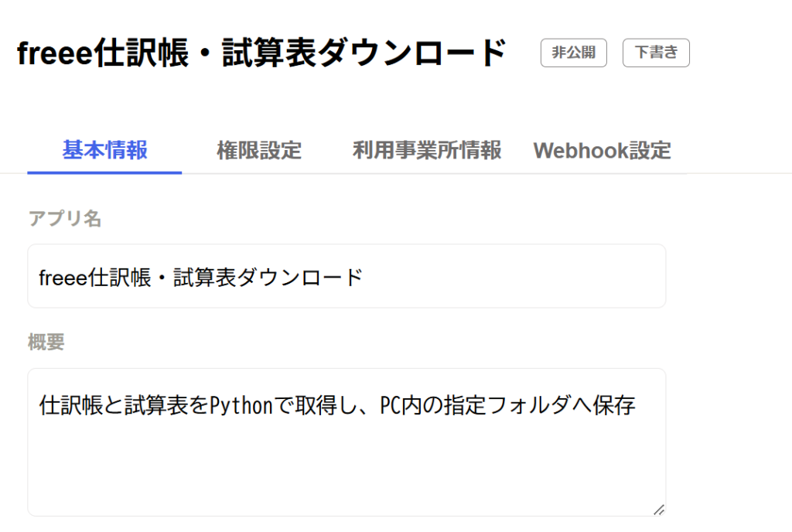Click the 概要 field label
The image size is (792, 532).
[46, 343]
